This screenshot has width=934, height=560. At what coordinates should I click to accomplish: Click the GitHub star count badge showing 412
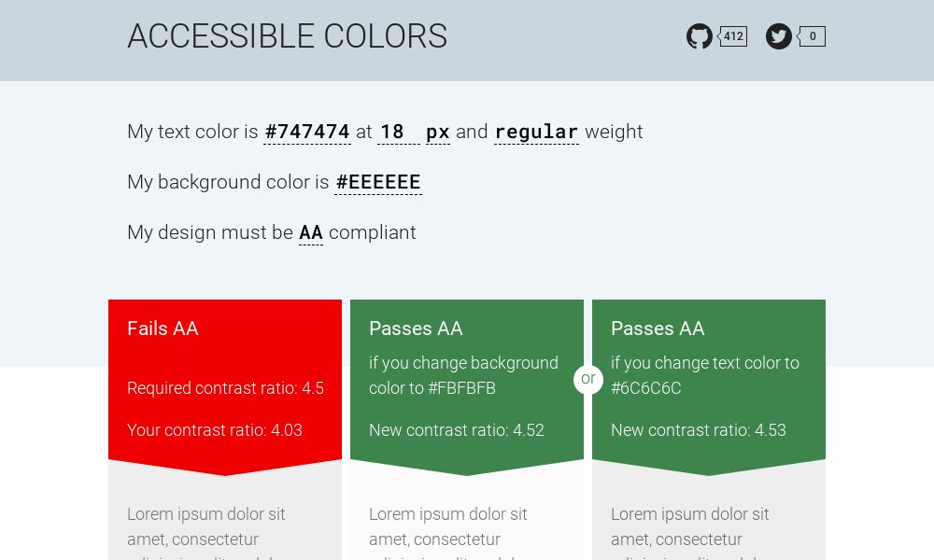coord(733,36)
